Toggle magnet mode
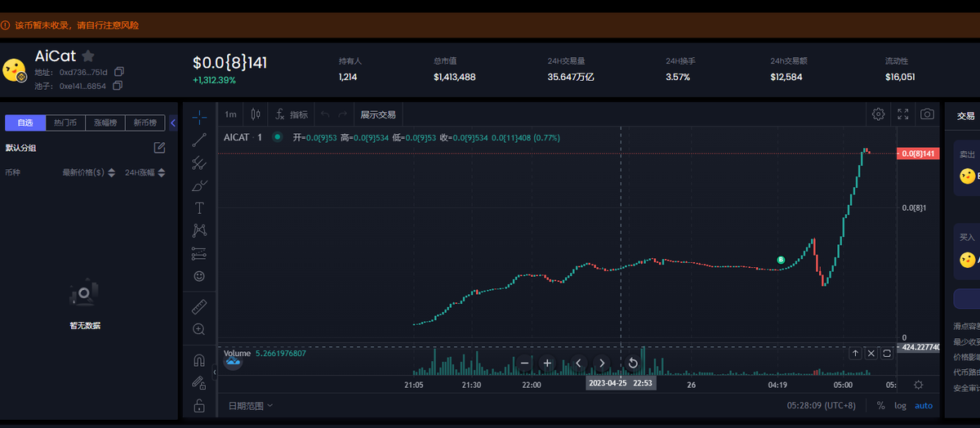 (199, 360)
